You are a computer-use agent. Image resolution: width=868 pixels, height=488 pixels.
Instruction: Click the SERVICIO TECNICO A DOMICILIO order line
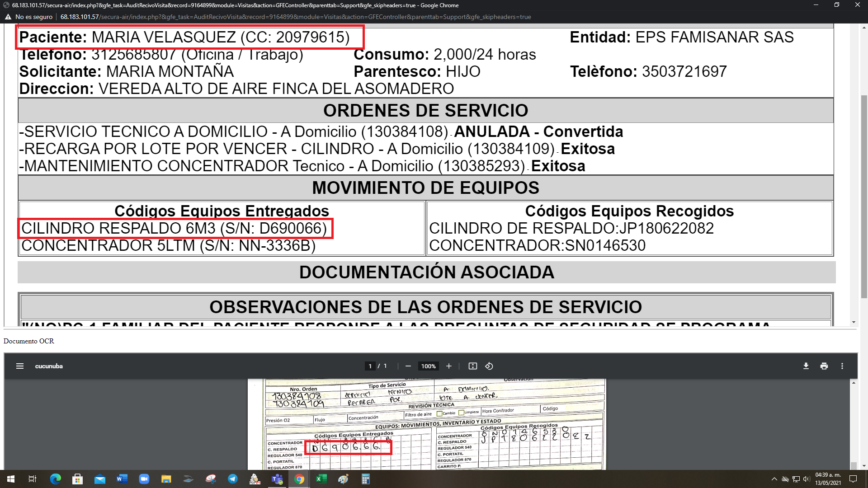[321, 131]
